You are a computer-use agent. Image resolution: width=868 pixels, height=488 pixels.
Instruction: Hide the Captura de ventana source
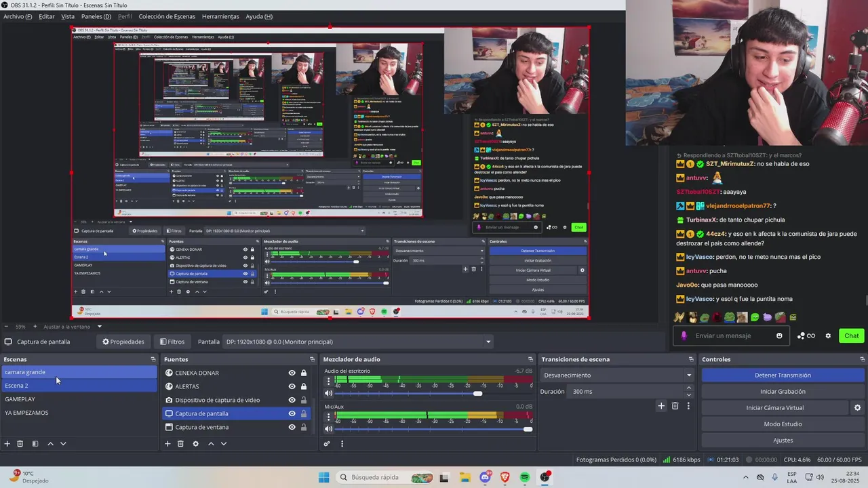(292, 427)
